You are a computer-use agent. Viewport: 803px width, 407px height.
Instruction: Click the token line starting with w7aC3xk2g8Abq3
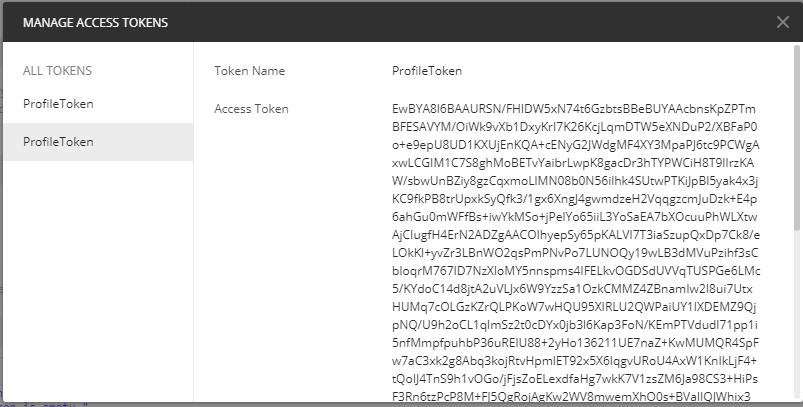click(574, 361)
